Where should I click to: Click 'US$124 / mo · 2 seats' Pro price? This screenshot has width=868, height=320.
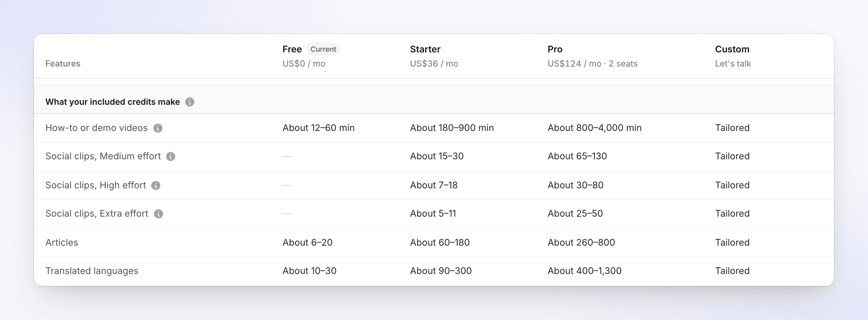[593, 64]
